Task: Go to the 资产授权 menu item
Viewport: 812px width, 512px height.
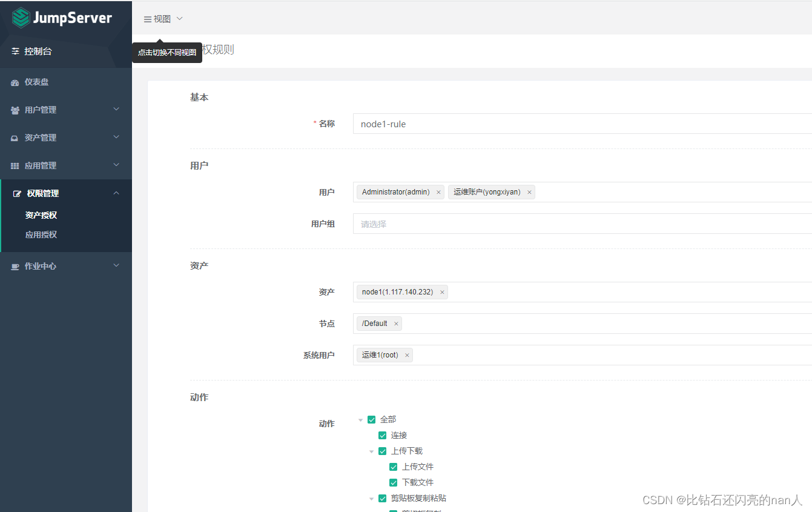Action: [41, 214]
